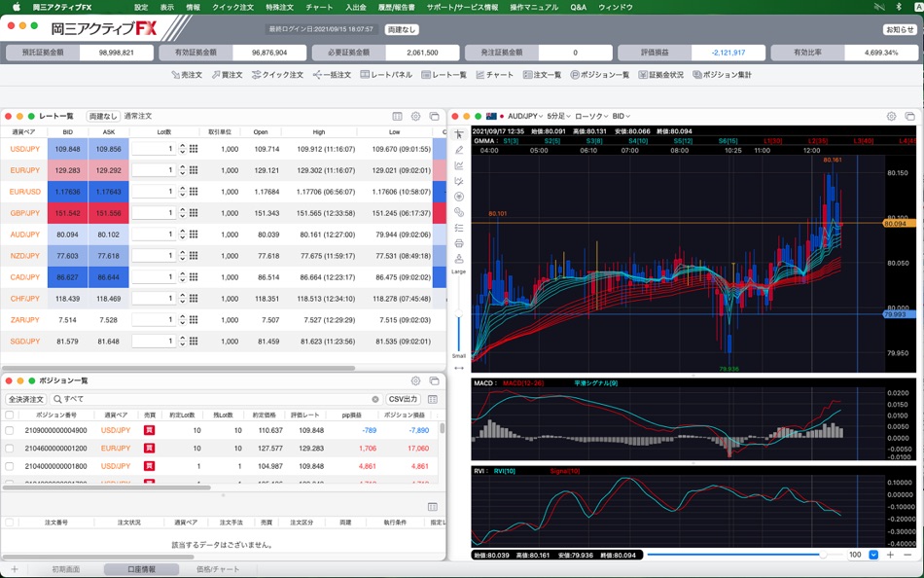Select the pencil drawing tool in chart sidebar
Viewport: 924px width, 578px height.
pos(459,151)
